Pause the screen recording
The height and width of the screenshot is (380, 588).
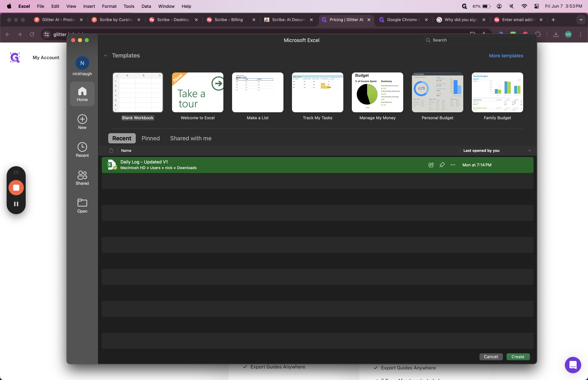pyautogui.click(x=16, y=204)
